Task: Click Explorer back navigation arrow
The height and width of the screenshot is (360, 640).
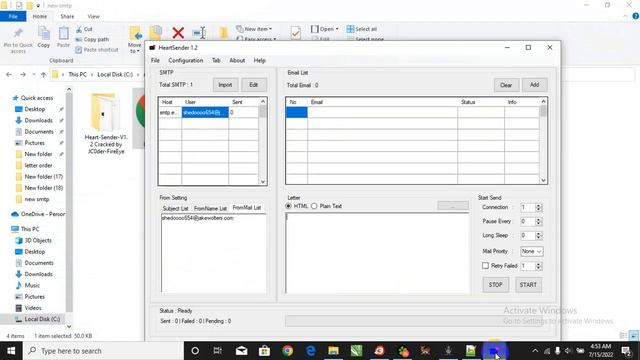Action: coord(9,75)
